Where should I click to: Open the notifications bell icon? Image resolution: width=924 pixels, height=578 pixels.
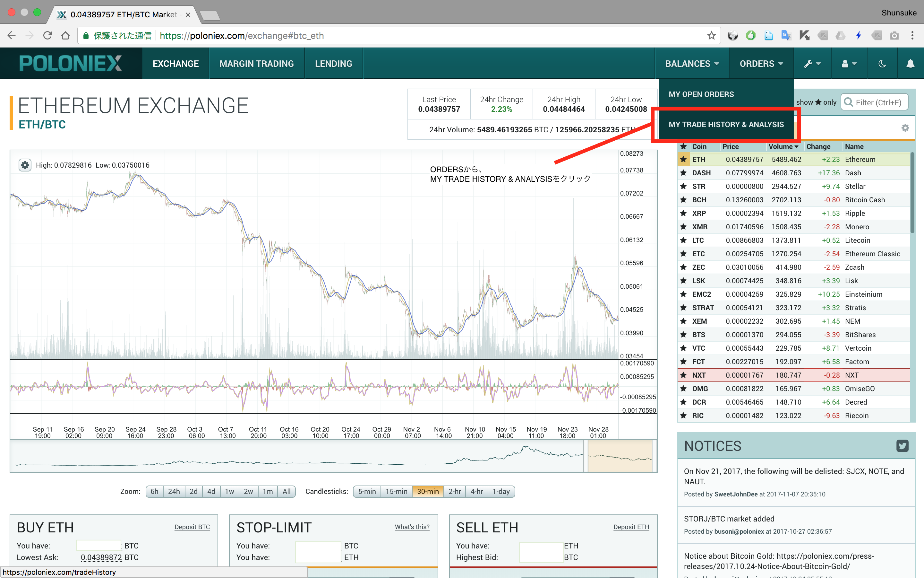tap(910, 64)
